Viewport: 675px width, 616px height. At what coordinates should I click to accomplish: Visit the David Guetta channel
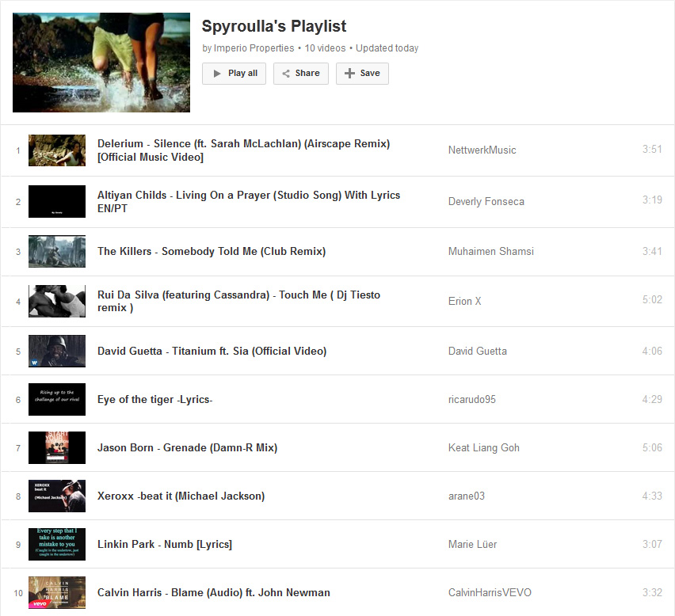478,351
